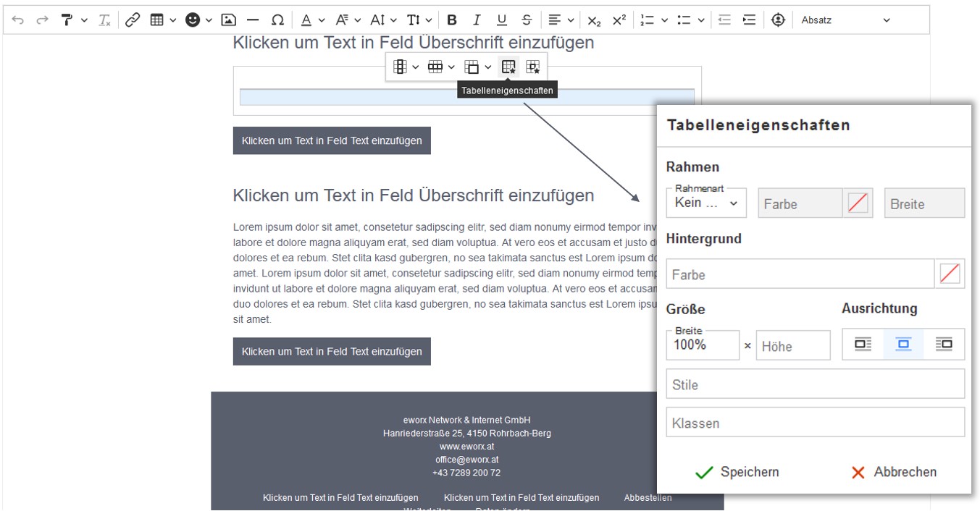Click the numbered list icon

click(648, 20)
